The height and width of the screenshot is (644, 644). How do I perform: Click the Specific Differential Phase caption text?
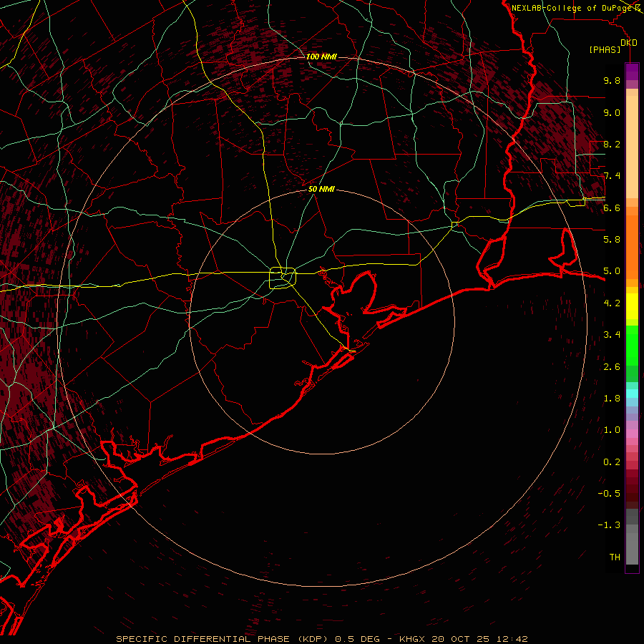coord(321,639)
